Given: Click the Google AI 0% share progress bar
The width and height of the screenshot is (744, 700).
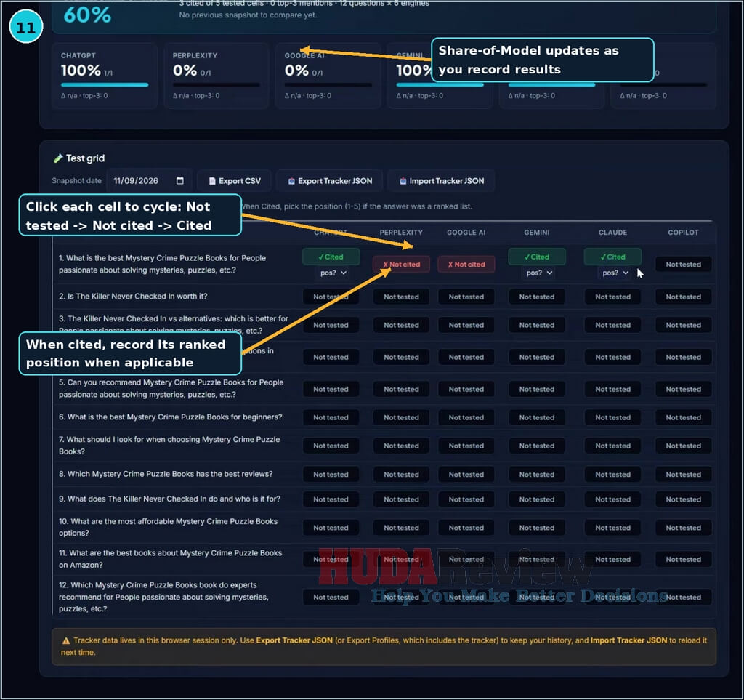Looking at the screenshot, I should [x=328, y=85].
